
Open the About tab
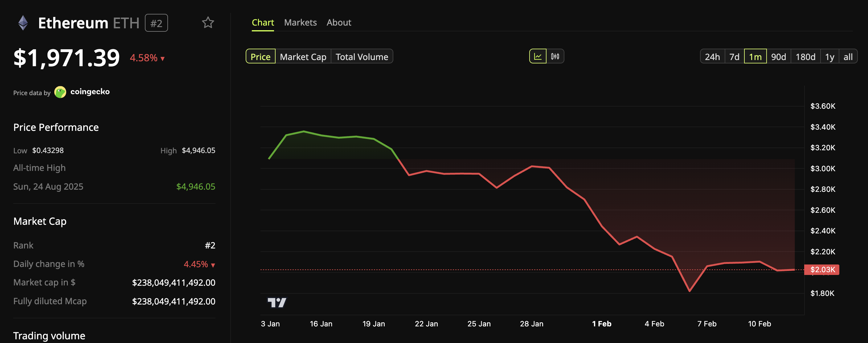(x=339, y=22)
